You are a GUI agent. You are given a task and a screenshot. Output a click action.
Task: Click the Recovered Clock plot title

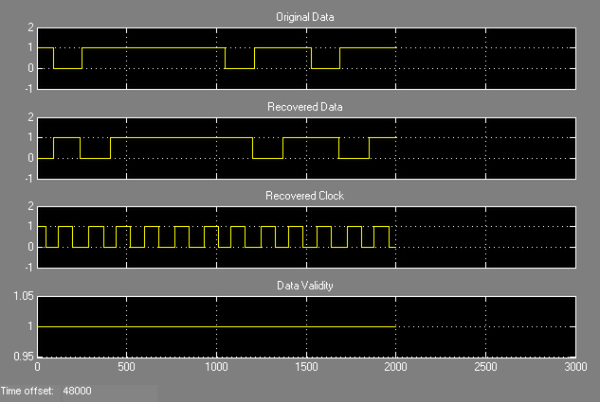305,196
